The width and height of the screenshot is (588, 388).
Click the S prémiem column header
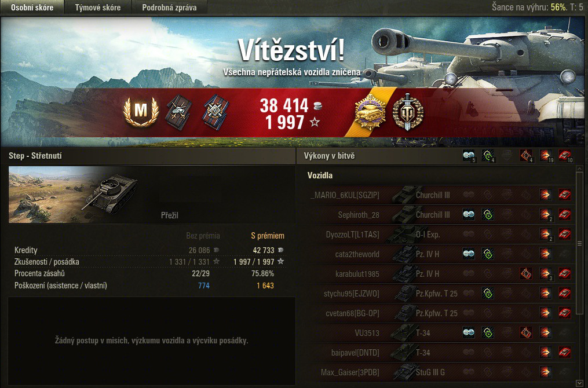[268, 236]
